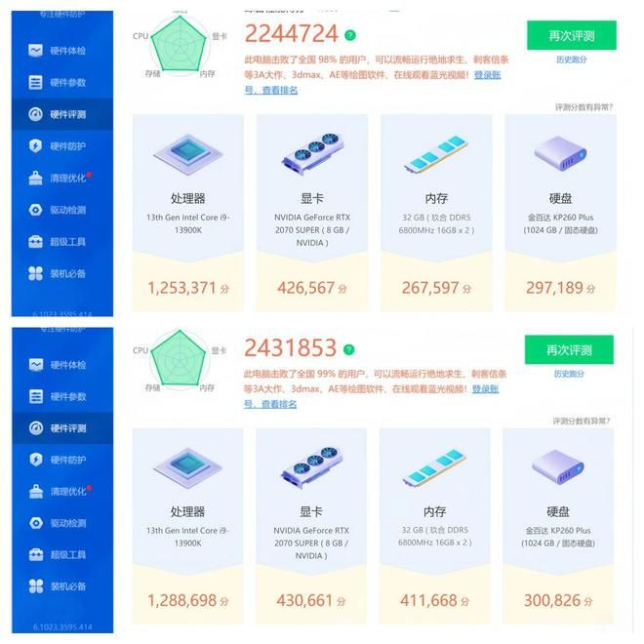Open 硬件体检 in top sidebar
Image resolution: width=644 pixels, height=644 pixels.
58,51
